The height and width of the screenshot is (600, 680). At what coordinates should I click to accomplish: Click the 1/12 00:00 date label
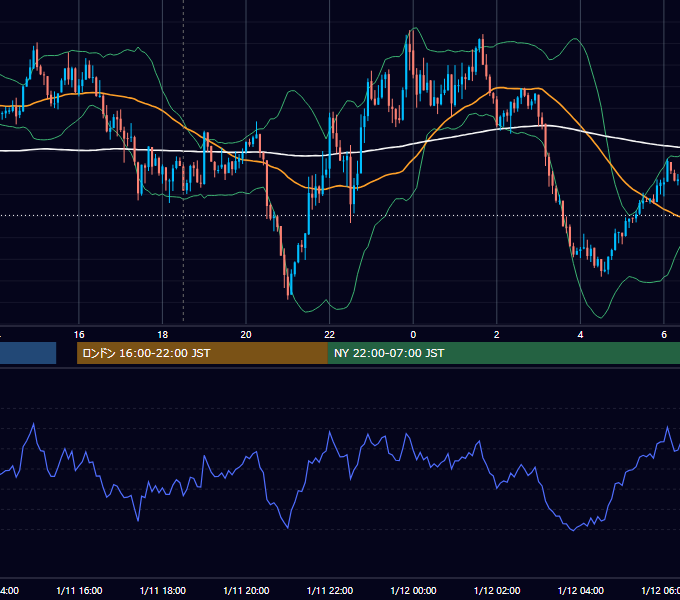coord(413,590)
